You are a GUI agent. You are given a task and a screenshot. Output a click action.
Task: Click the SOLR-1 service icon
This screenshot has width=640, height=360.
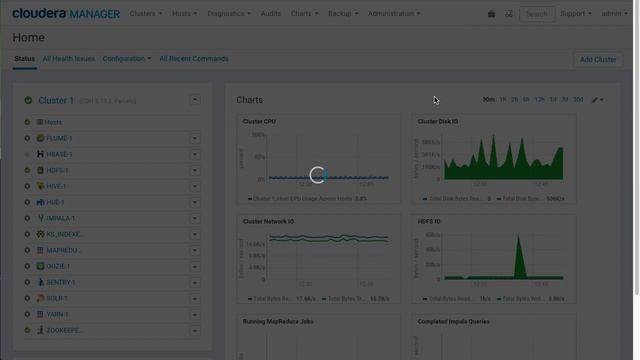click(40, 298)
